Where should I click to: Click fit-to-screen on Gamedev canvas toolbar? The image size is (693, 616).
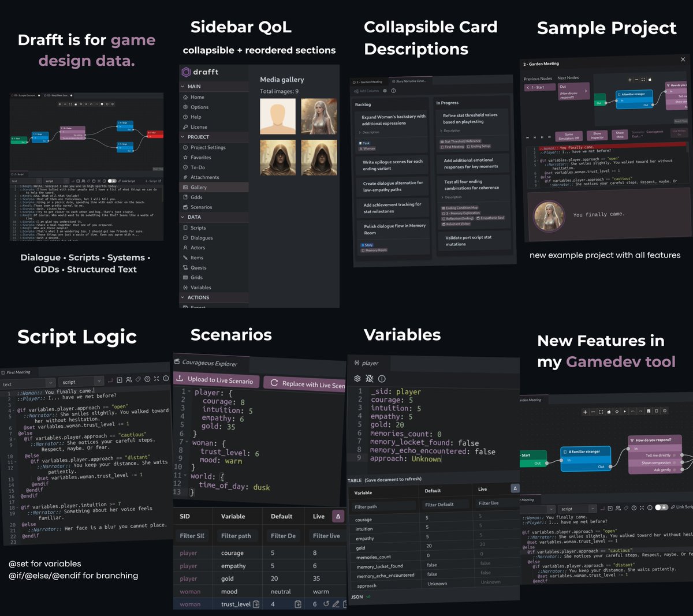pyautogui.click(x=601, y=412)
